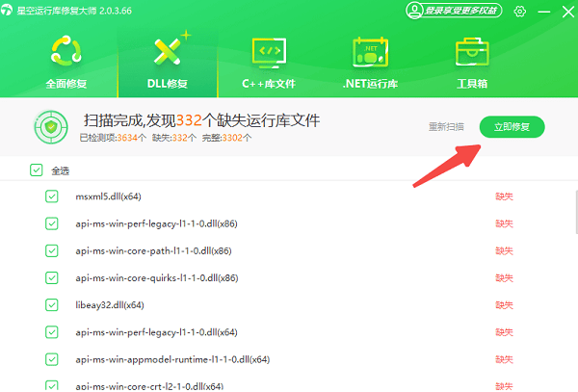Viewport: 578px width, 392px height.
Task: Select the DLL修复 wrench icon
Action: [168, 51]
